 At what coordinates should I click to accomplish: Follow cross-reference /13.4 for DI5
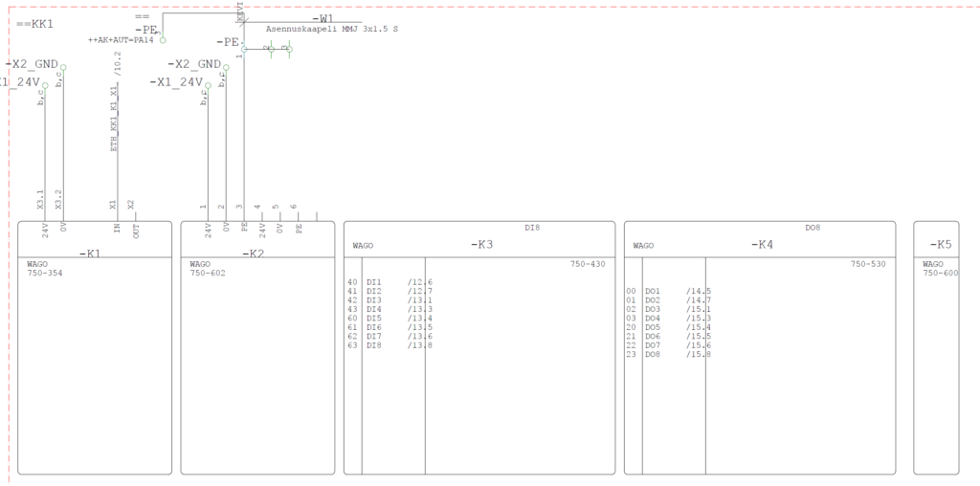[419, 319]
